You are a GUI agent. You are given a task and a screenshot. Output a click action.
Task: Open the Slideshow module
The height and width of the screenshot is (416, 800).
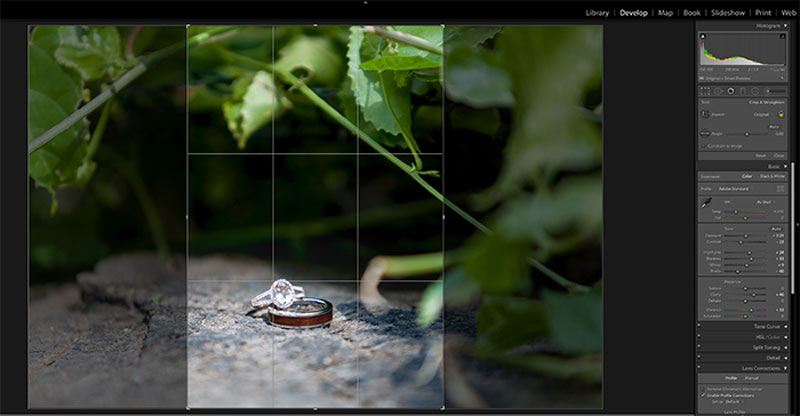(727, 13)
